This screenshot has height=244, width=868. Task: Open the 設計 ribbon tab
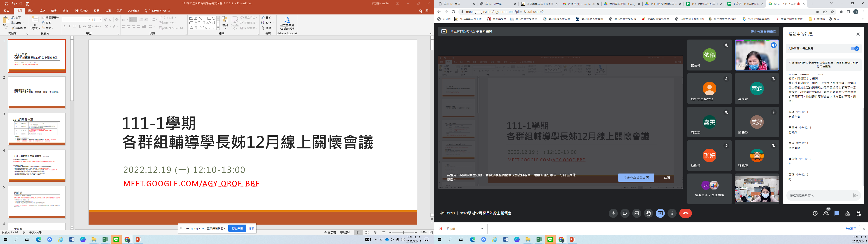pos(42,11)
